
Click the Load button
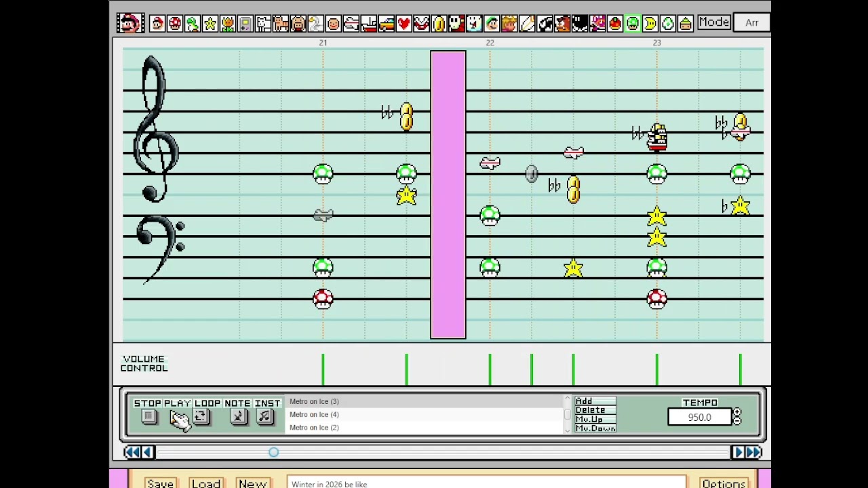click(205, 483)
